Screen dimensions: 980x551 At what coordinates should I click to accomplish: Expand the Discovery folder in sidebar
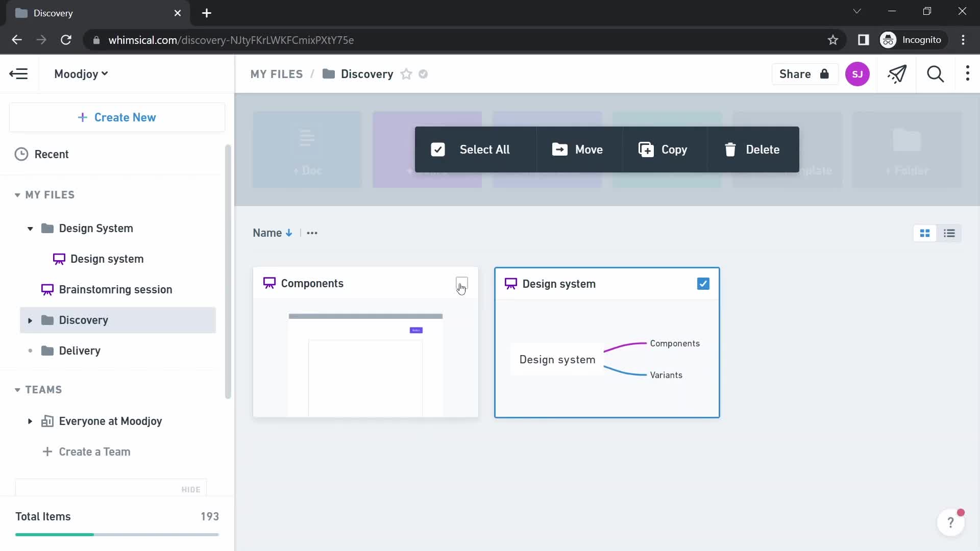[30, 319]
